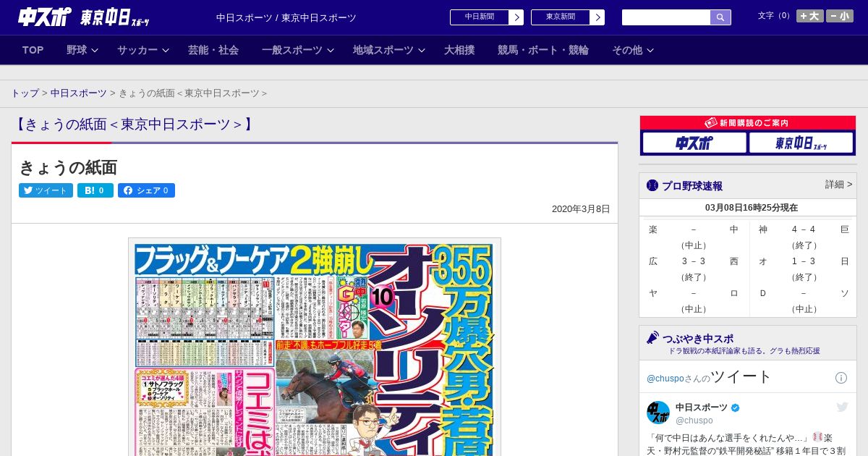Click the Twitter ツイート share button

tap(46, 190)
